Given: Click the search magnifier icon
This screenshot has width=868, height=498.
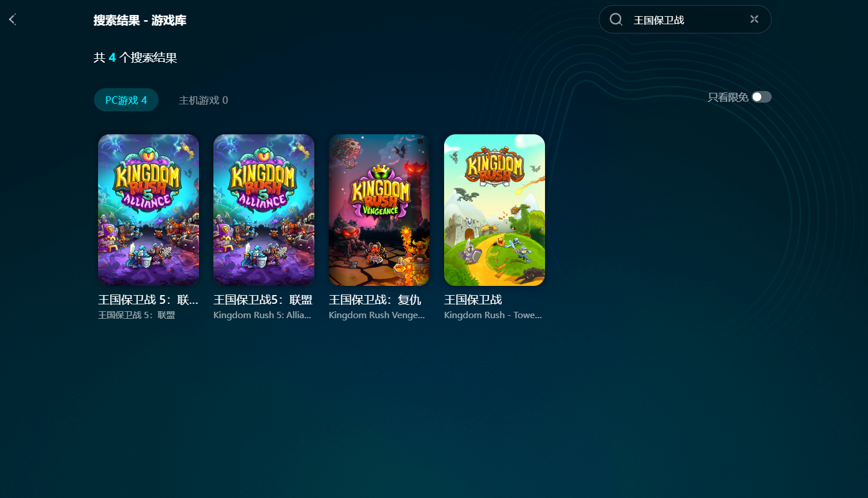Looking at the screenshot, I should point(616,20).
